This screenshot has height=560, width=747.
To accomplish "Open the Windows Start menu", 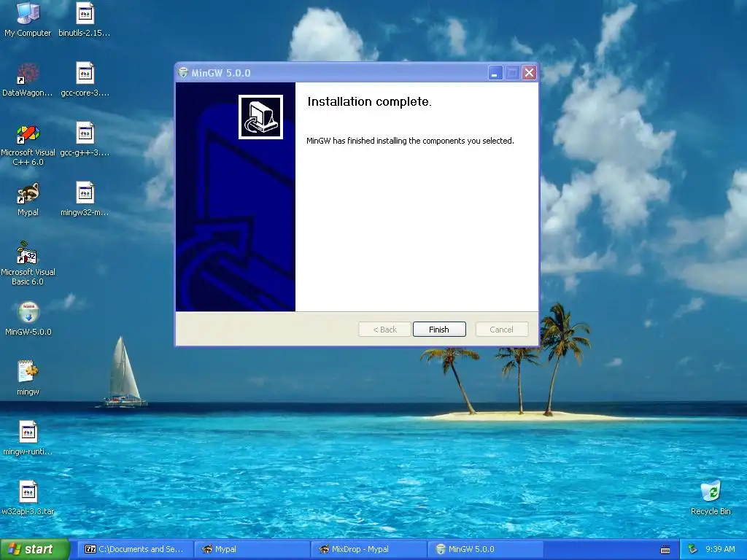I will point(35,549).
